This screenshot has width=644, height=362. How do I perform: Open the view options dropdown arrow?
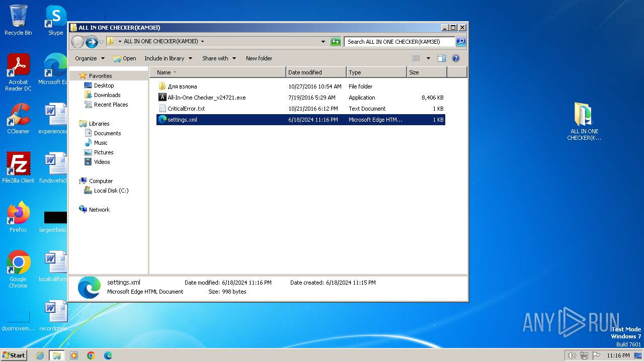coord(428,58)
